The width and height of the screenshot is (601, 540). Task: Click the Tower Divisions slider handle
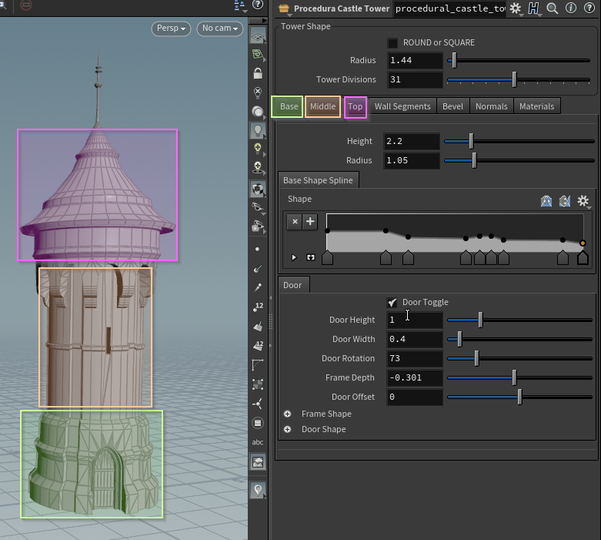click(514, 80)
